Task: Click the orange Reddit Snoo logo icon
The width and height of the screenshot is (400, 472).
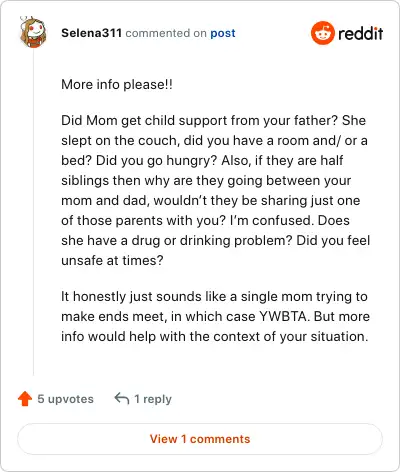Action: pos(322,33)
